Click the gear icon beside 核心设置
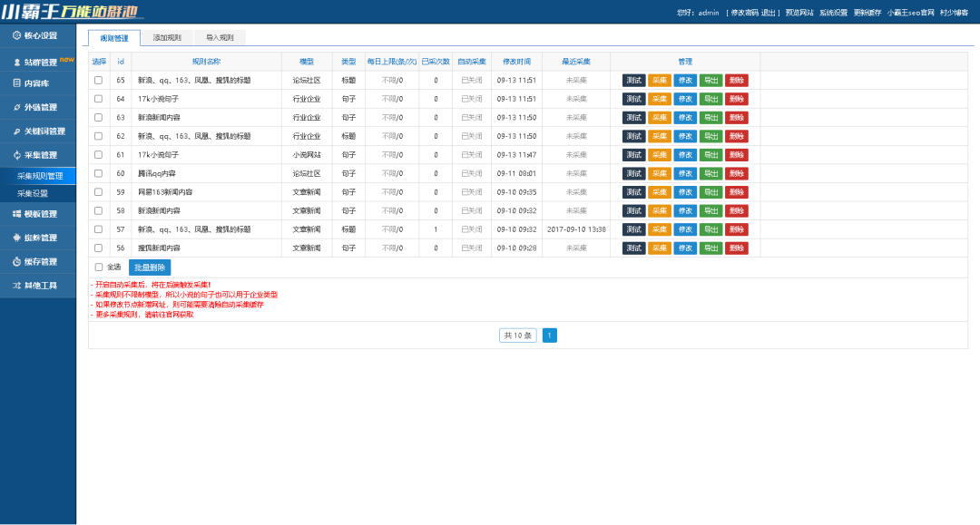This screenshot has height=525, width=980. pyautogui.click(x=16, y=35)
